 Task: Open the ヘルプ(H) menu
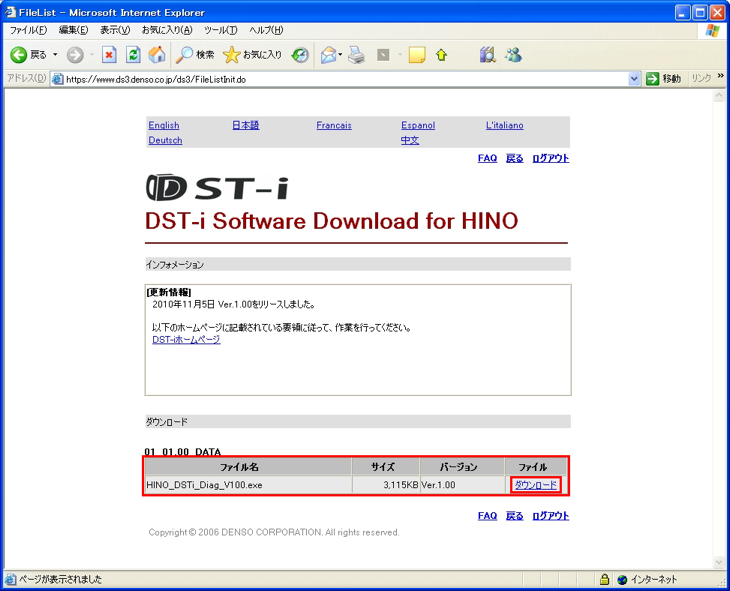coord(266,30)
